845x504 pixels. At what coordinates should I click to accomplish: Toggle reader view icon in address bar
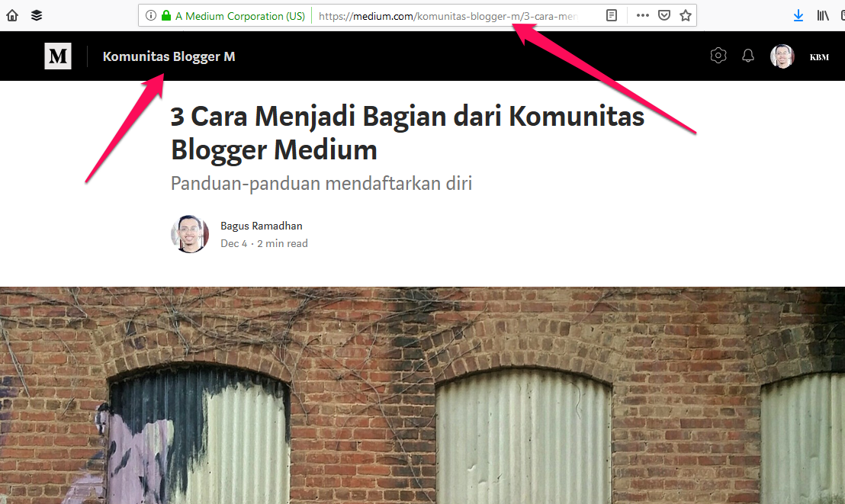tap(611, 16)
